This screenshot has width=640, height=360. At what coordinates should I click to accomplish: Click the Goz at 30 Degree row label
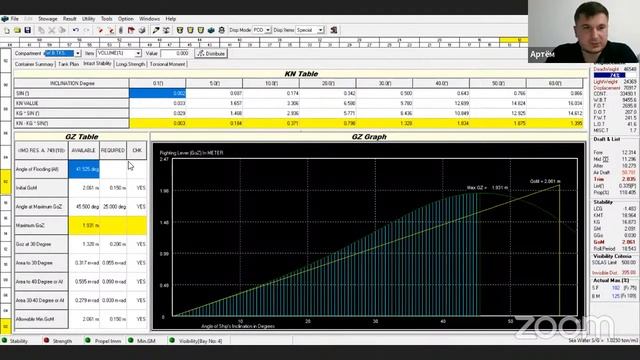(41, 244)
